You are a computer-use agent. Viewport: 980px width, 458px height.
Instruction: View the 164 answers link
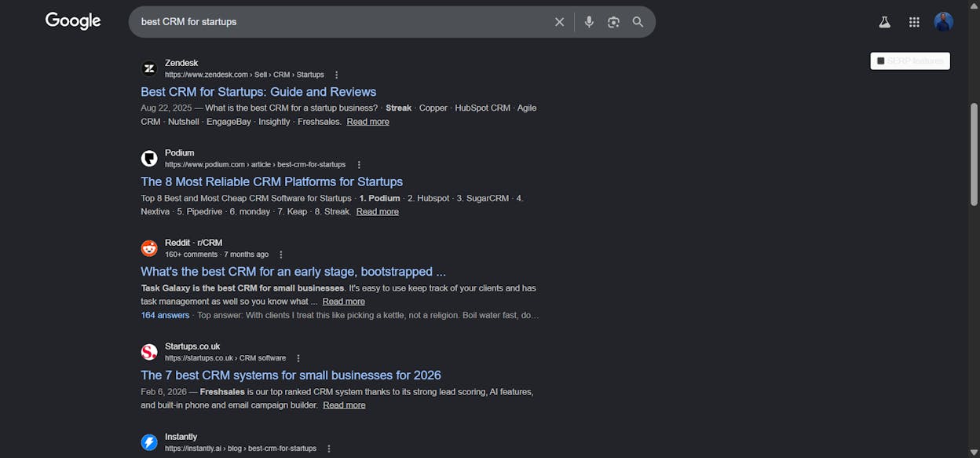(165, 315)
